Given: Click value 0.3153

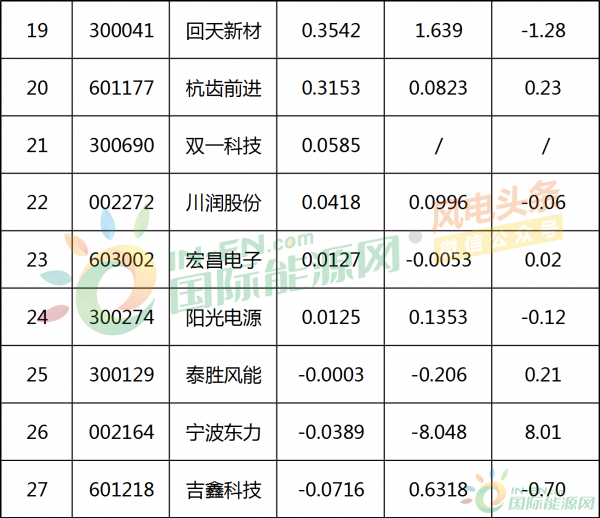Looking at the screenshot, I should click(x=331, y=88).
